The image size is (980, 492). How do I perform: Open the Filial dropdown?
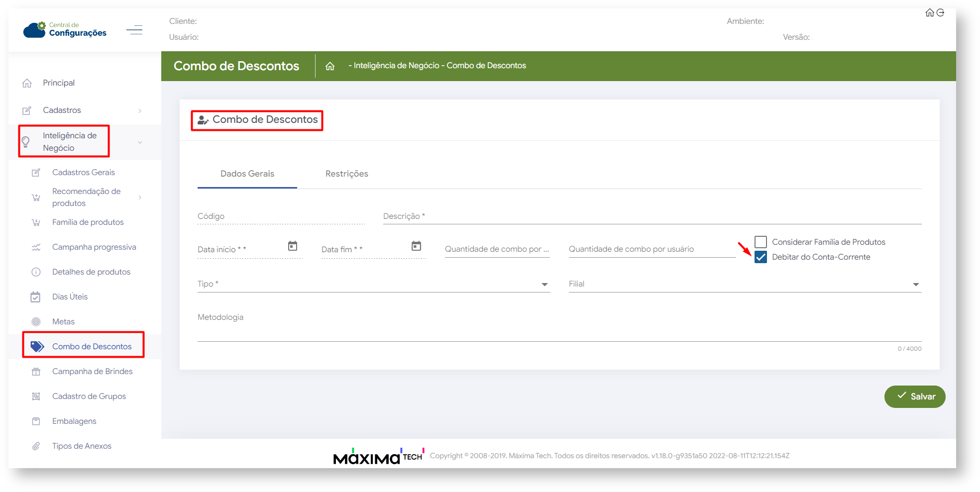[x=745, y=284]
